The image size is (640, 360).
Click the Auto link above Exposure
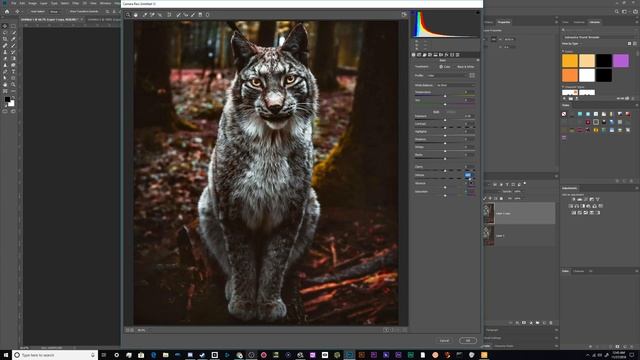[436, 112]
